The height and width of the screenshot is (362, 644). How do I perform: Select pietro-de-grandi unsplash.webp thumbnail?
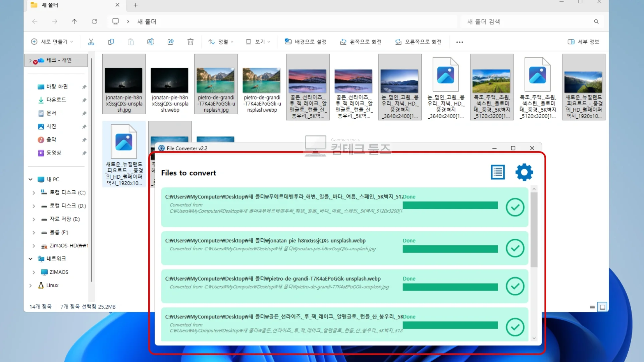click(x=262, y=84)
